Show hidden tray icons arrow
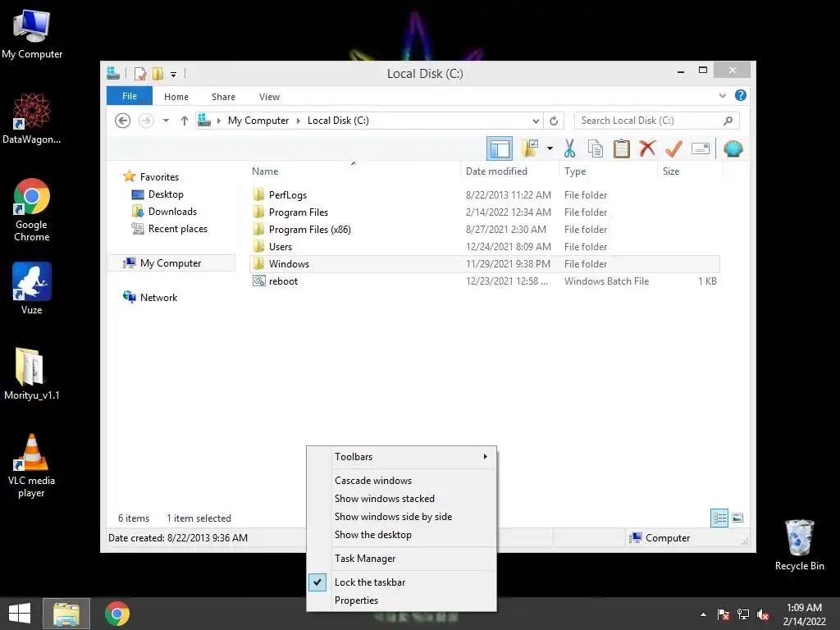 coord(703,614)
